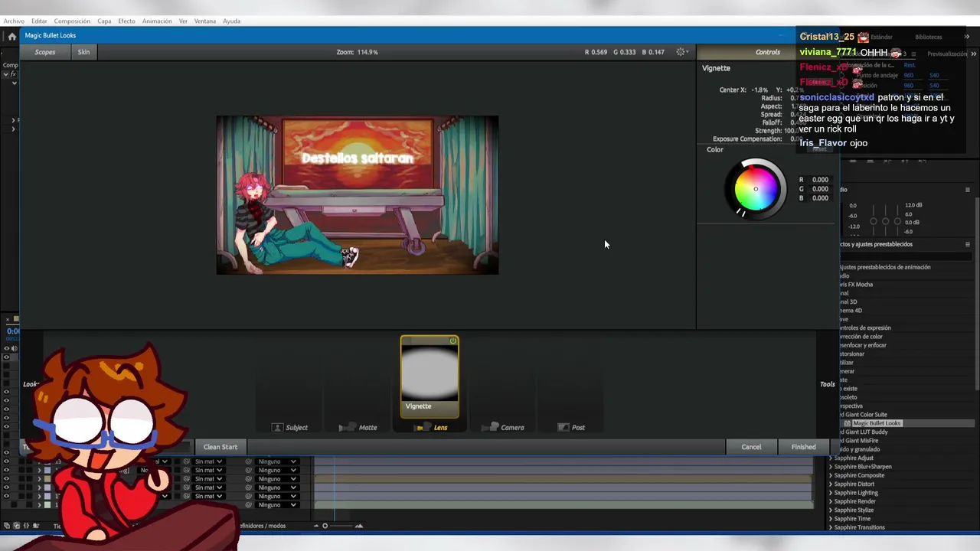Switch to the Skin tab
Screen dimensions: 980x551
point(83,52)
